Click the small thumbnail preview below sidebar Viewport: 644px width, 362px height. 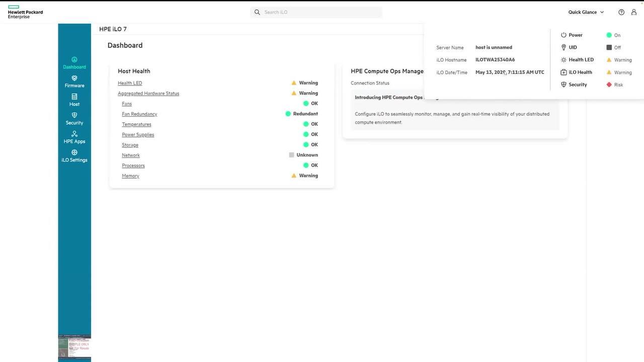point(74,348)
